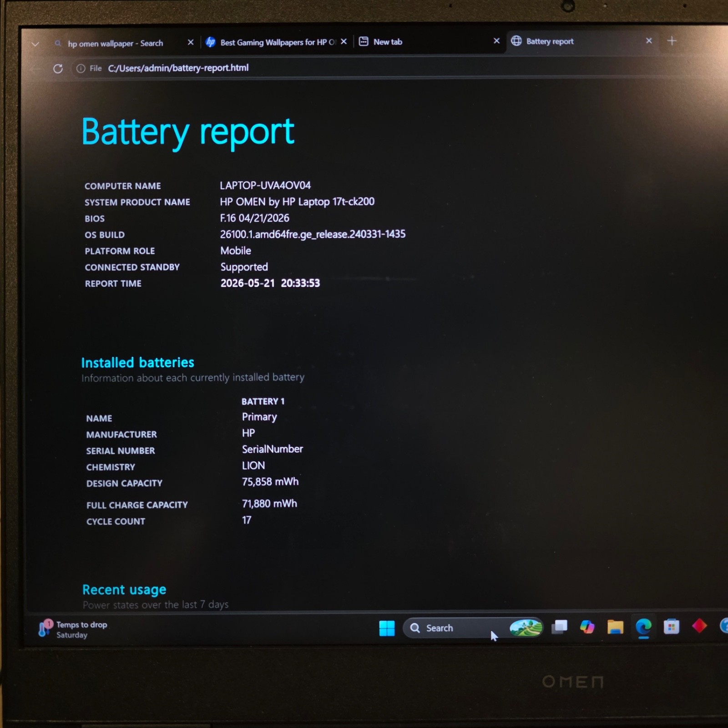Screen dimensions: 728x728
Task: Close the New tab tab
Action: (496, 41)
